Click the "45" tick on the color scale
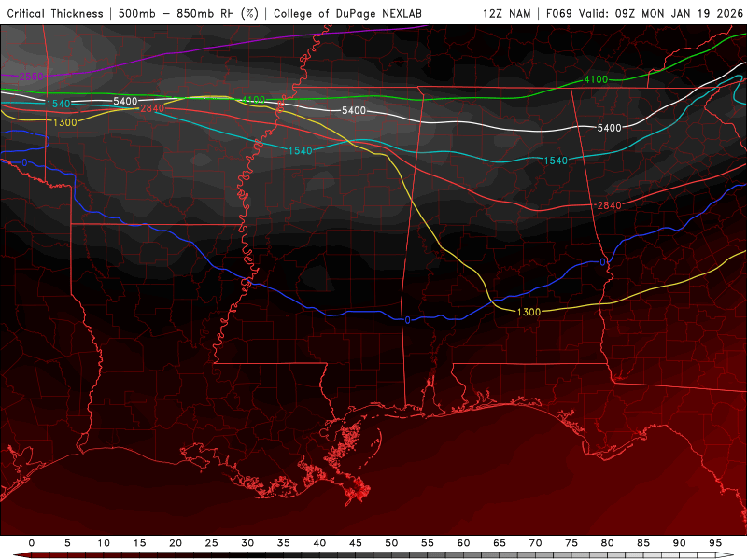The width and height of the screenshot is (747, 560). (x=356, y=543)
